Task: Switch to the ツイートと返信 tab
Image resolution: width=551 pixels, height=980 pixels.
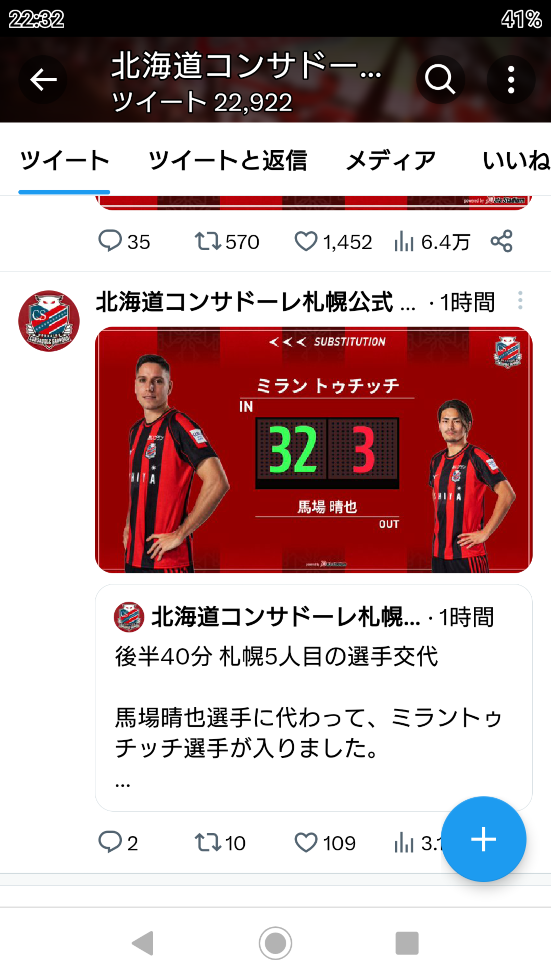Action: pos(227,160)
